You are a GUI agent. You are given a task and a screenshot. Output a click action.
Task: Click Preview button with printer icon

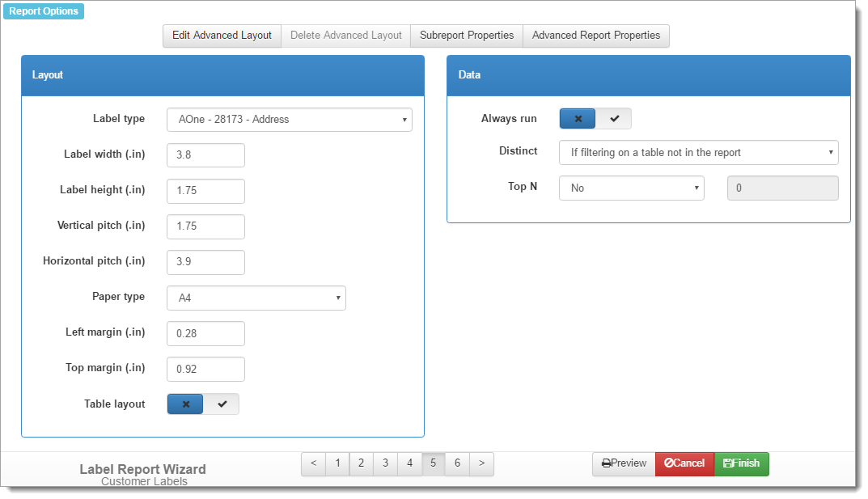[x=624, y=463]
